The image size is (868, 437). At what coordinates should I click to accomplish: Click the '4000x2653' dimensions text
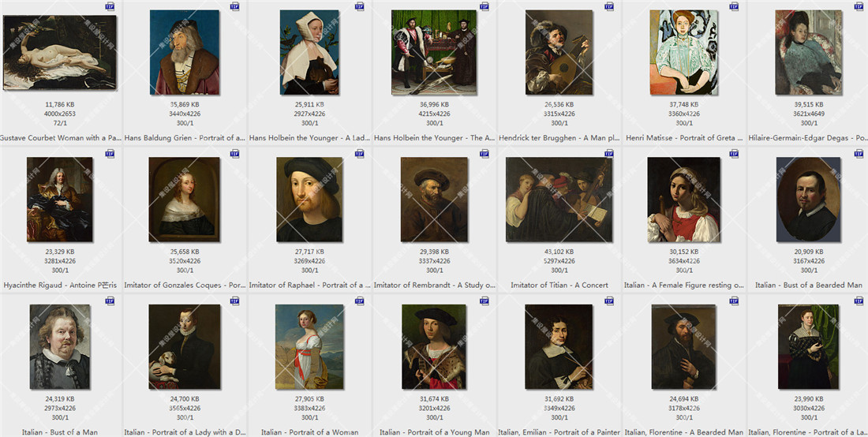(x=60, y=114)
